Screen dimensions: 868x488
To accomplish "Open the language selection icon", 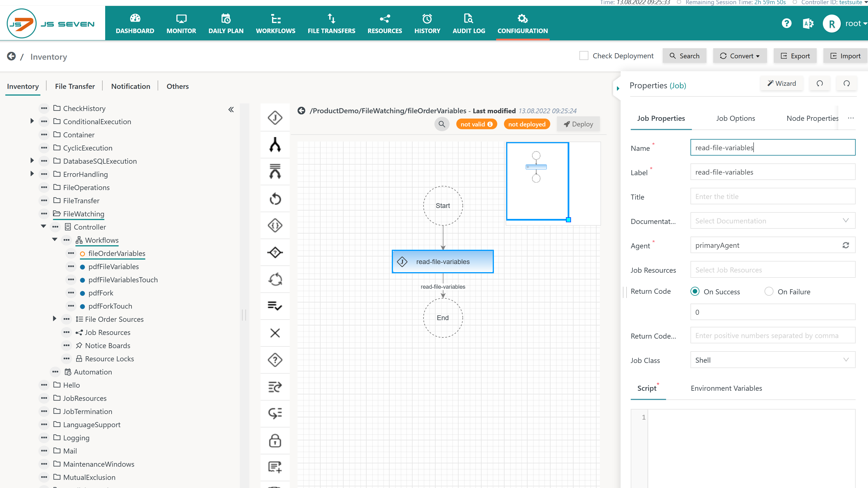I will point(808,23).
